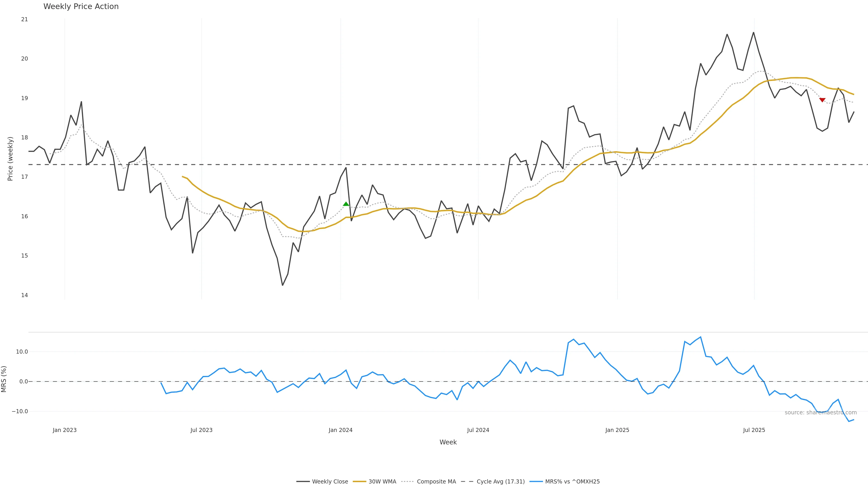Viewport: 868px width, 488px height.
Task: Toggle the Cycle Avg (17.31) legend entry
Action: 500,482
